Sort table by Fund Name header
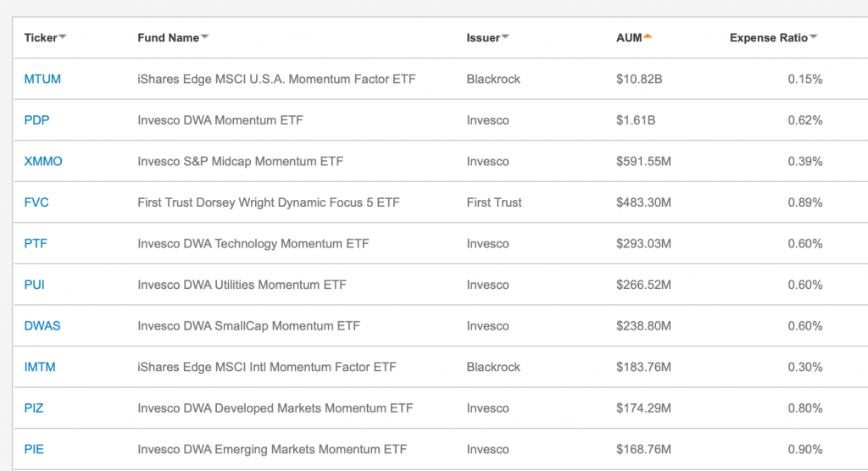868x471 pixels. (x=173, y=37)
